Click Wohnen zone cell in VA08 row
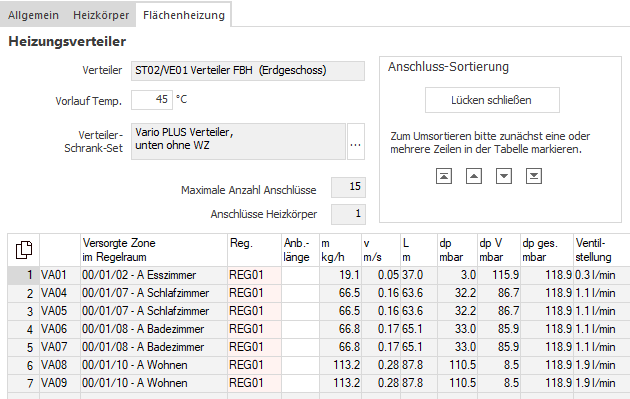Screen dimensions: 630x399 coord(154,365)
